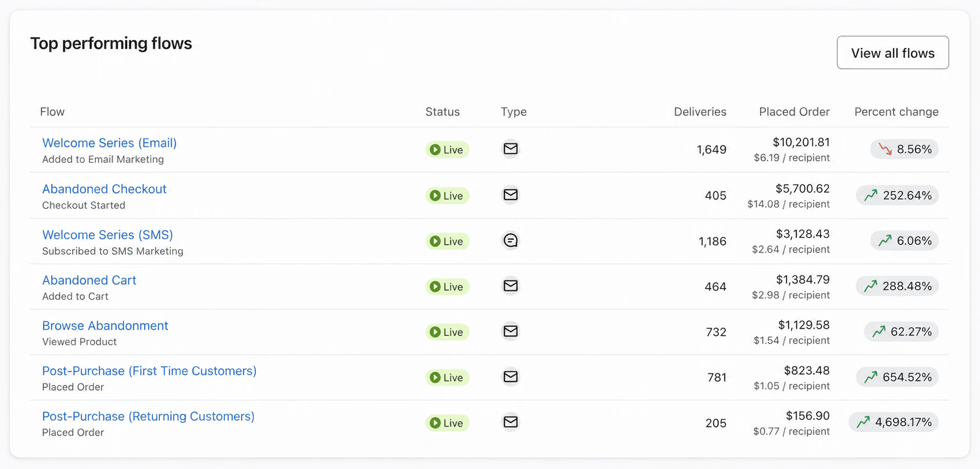980x469 pixels.
Task: Click the 288.48% upward trend badge
Action: click(x=897, y=286)
